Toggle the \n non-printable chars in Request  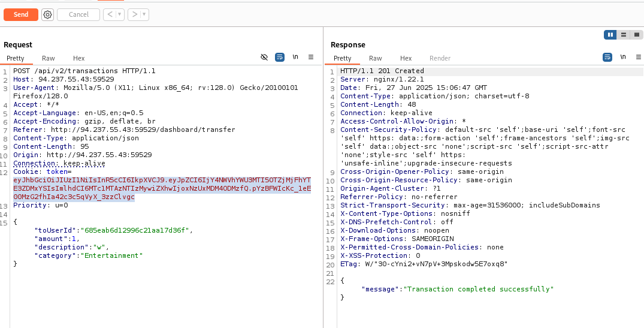295,58
